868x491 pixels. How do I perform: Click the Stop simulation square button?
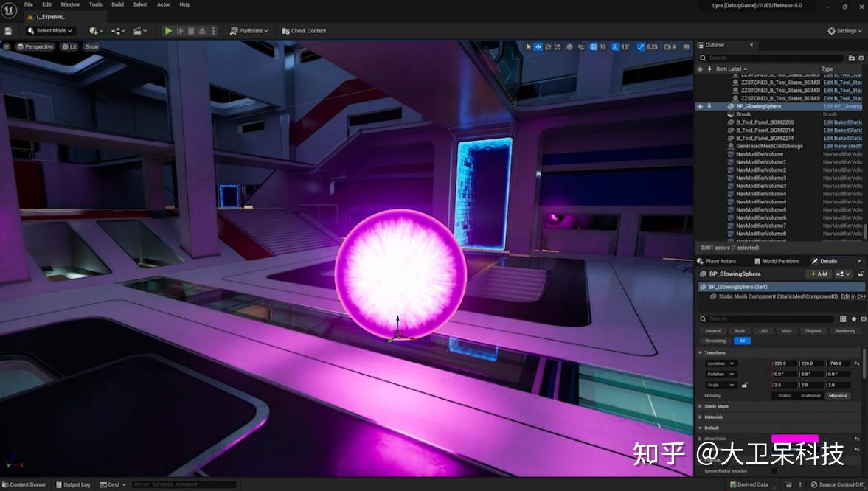(x=191, y=31)
